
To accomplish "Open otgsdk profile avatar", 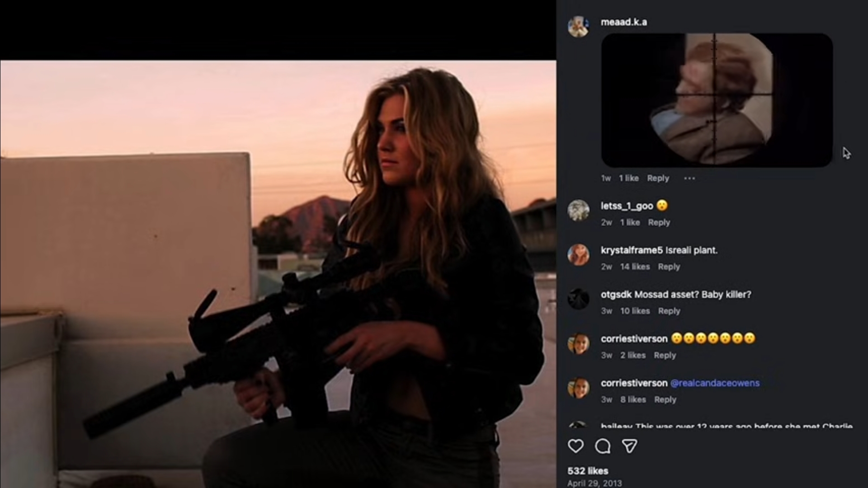I will 578,299.
